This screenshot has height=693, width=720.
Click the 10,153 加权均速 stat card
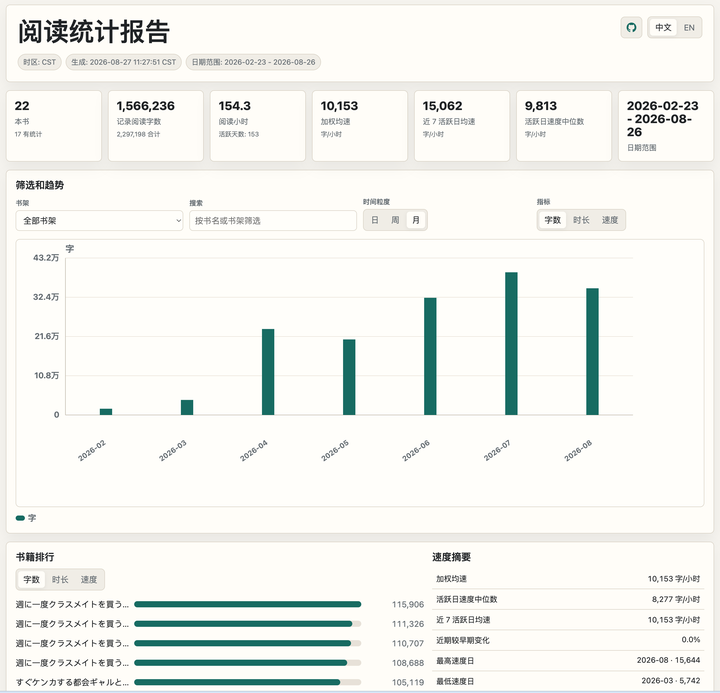tap(360, 126)
